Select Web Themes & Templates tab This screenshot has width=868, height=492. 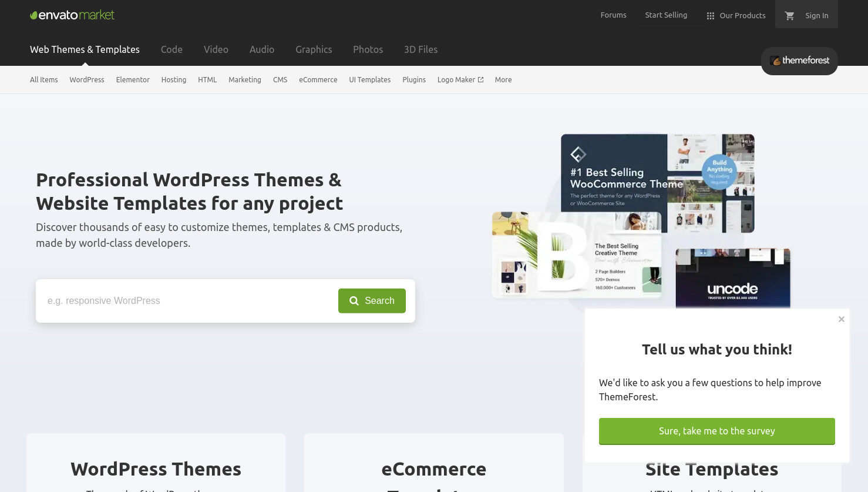tap(85, 49)
